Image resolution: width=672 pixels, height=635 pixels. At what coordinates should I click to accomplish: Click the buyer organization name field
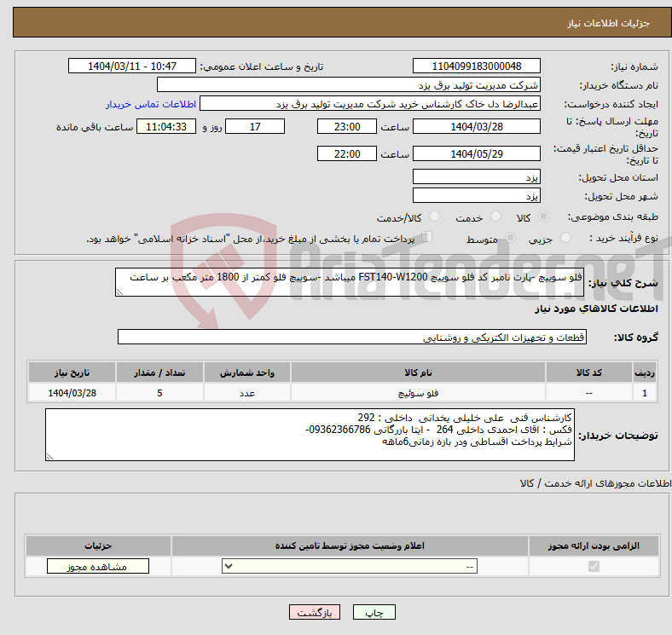pos(349,85)
